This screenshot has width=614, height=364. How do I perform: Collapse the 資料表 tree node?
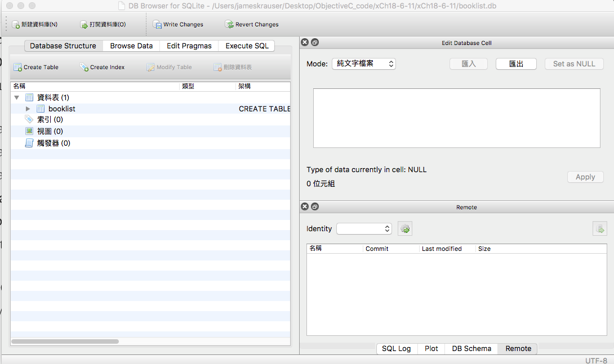[x=17, y=97]
